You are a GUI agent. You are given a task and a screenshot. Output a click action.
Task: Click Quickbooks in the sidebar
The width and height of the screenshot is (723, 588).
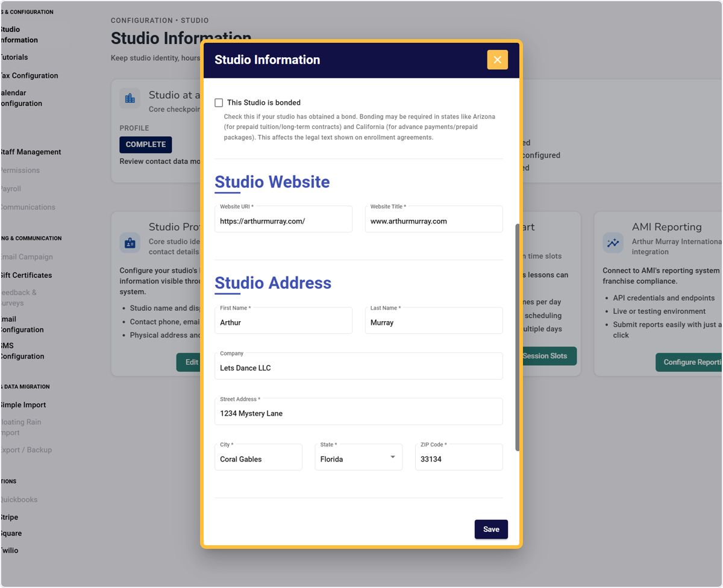point(19,500)
